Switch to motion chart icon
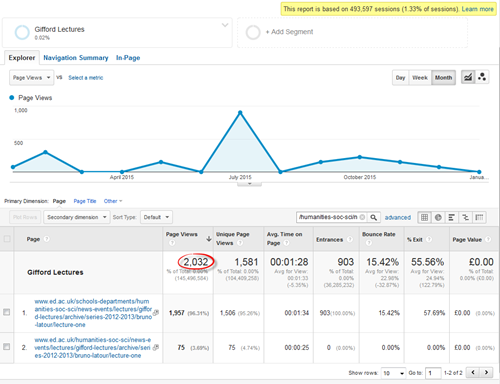Screen dimensions: 500x384 click(x=482, y=77)
